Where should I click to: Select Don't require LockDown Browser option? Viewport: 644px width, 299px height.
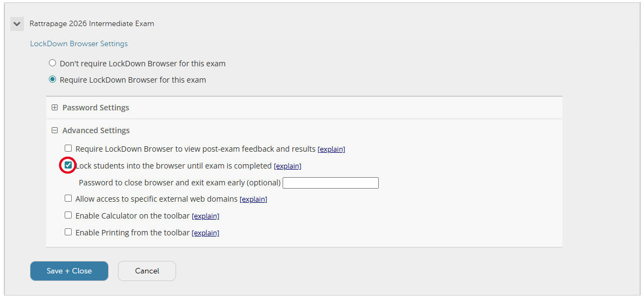(53, 64)
